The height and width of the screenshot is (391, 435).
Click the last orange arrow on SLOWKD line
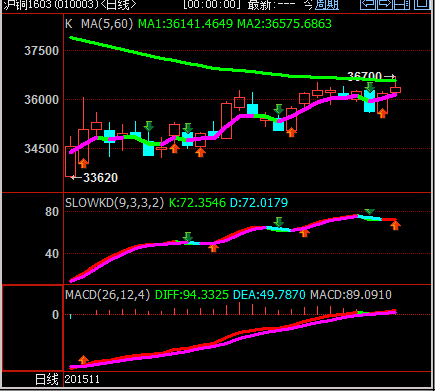tap(395, 225)
